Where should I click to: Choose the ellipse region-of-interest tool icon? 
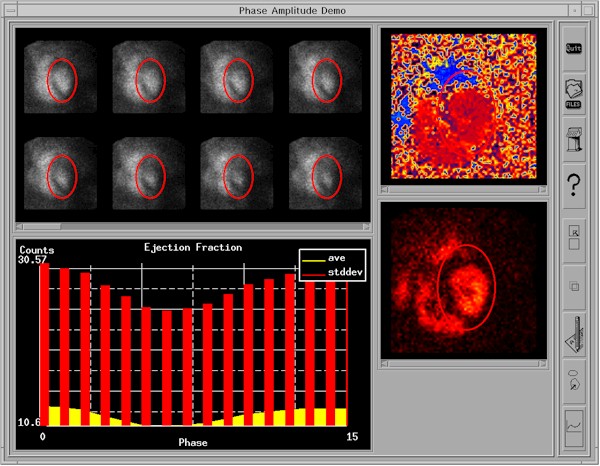(574, 381)
